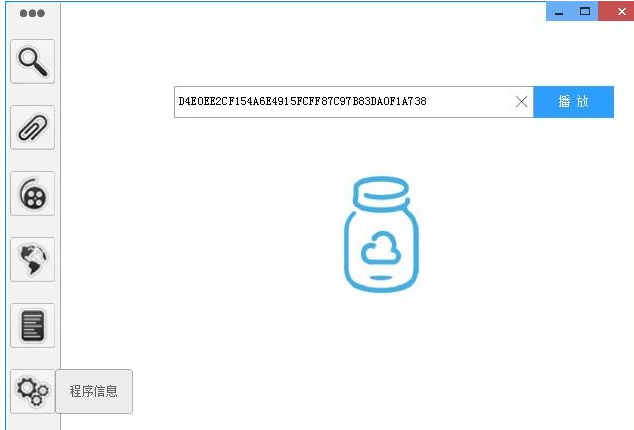This screenshot has width=634, height=430.
Task: Select the globe browser icon
Action: [32, 259]
